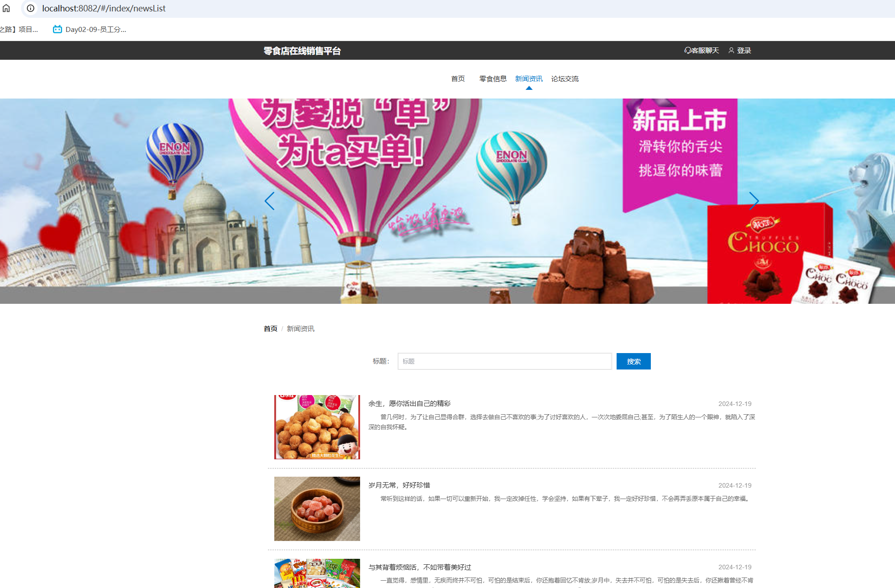Image resolution: width=895 pixels, height=588 pixels.
Task: Open the Day02-09 bookmark
Action: (90, 30)
